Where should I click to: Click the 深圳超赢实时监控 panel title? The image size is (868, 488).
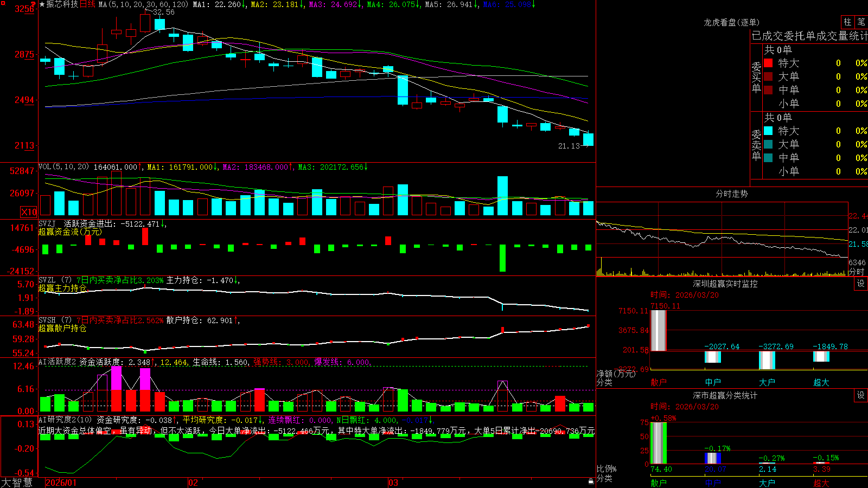coord(725,284)
